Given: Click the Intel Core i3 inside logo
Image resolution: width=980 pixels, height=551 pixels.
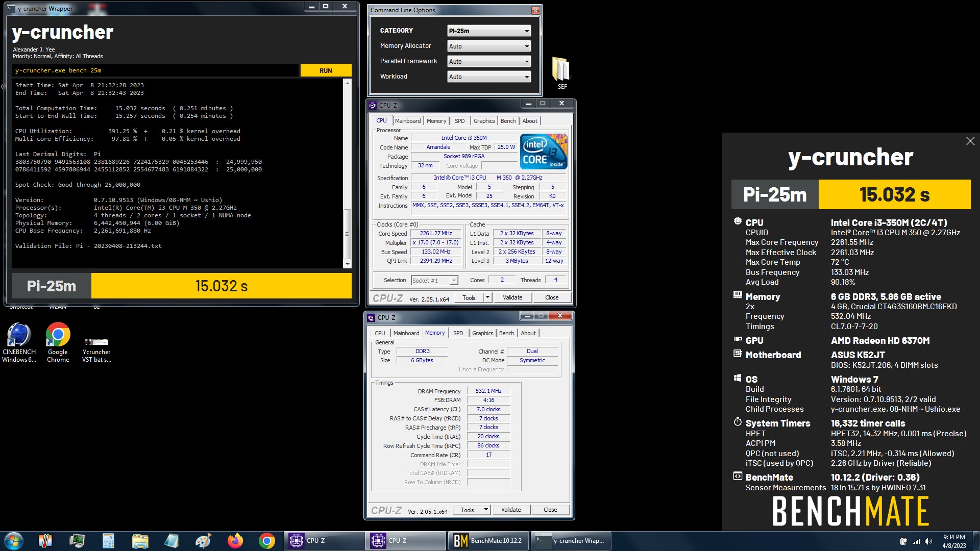Looking at the screenshot, I should [544, 152].
